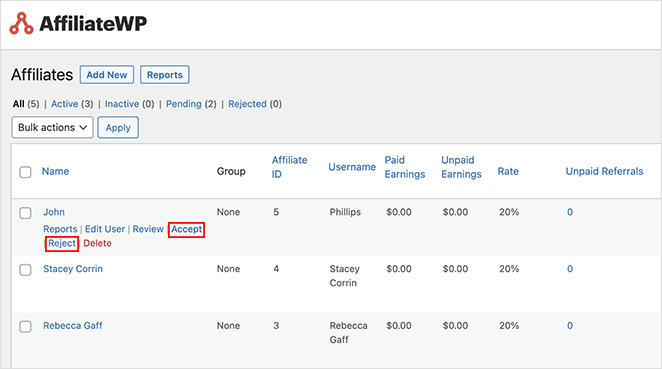Image resolution: width=662 pixels, height=369 pixels.
Task: Sort by Rate column header
Action: pyautogui.click(x=508, y=171)
